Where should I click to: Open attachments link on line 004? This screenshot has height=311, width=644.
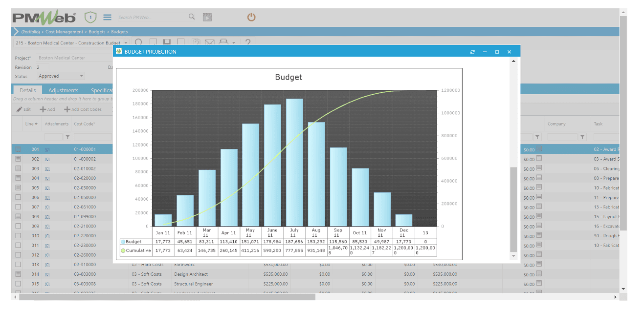click(47, 178)
